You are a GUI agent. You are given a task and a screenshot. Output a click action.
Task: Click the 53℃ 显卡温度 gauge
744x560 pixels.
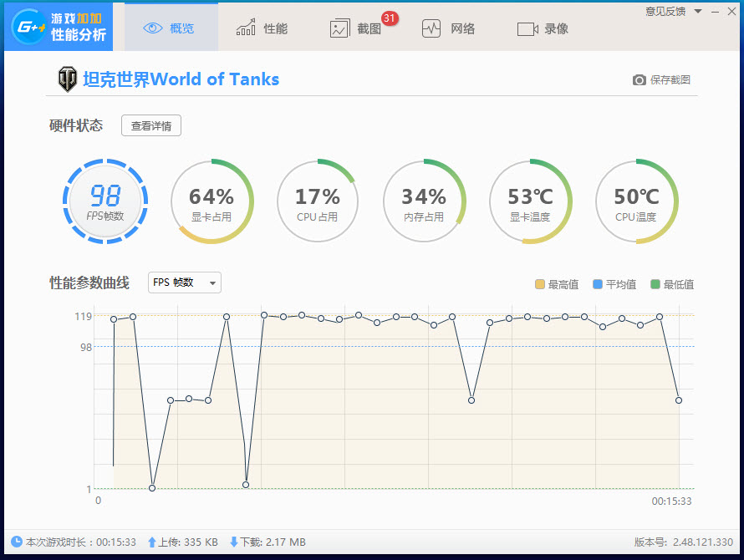530,201
